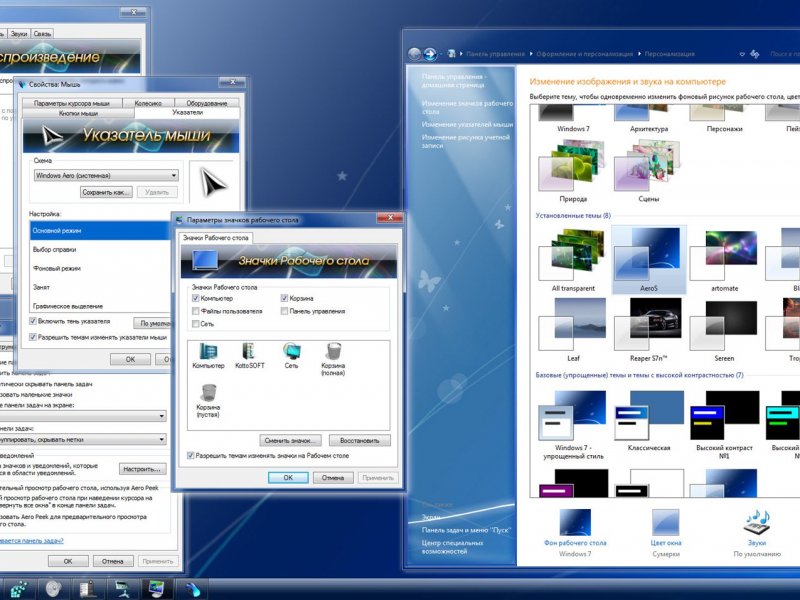Viewport: 800px width, 600px height.
Task: Click the Forward arrow in Personalization window
Action: pyautogui.click(x=431, y=54)
